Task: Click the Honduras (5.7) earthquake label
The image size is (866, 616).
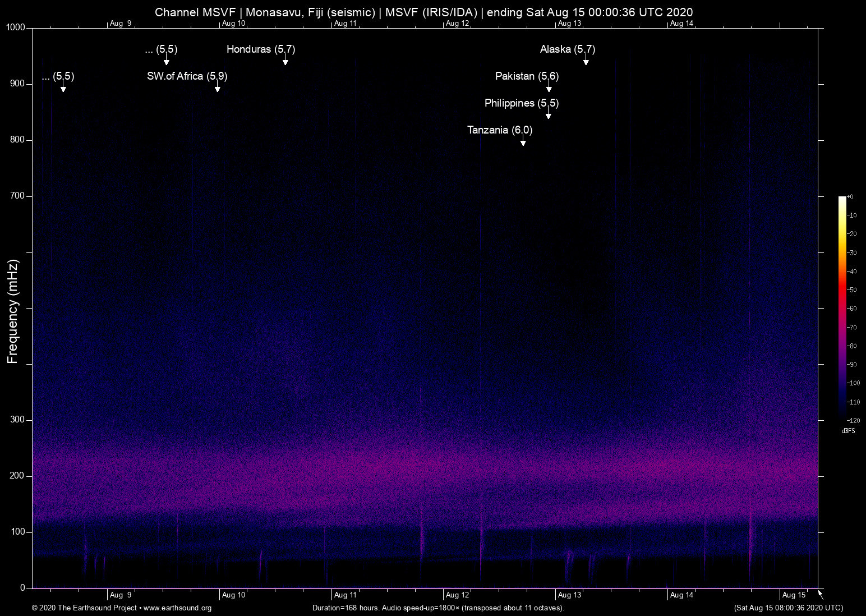Action: pyautogui.click(x=261, y=49)
